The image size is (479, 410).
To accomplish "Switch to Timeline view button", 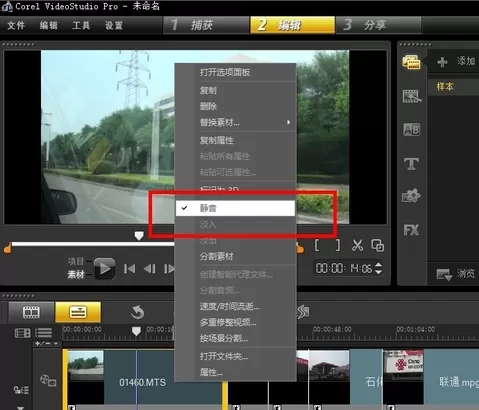I will pyautogui.click(x=78, y=312).
